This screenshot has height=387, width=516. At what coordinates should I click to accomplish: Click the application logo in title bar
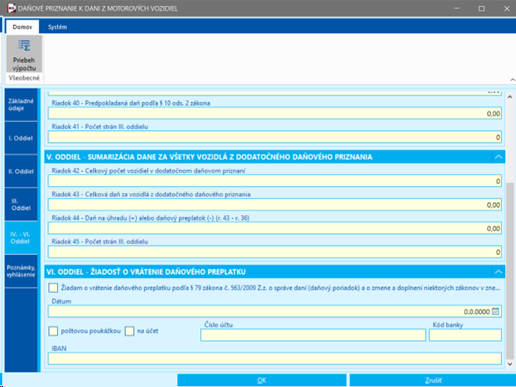tap(11, 8)
